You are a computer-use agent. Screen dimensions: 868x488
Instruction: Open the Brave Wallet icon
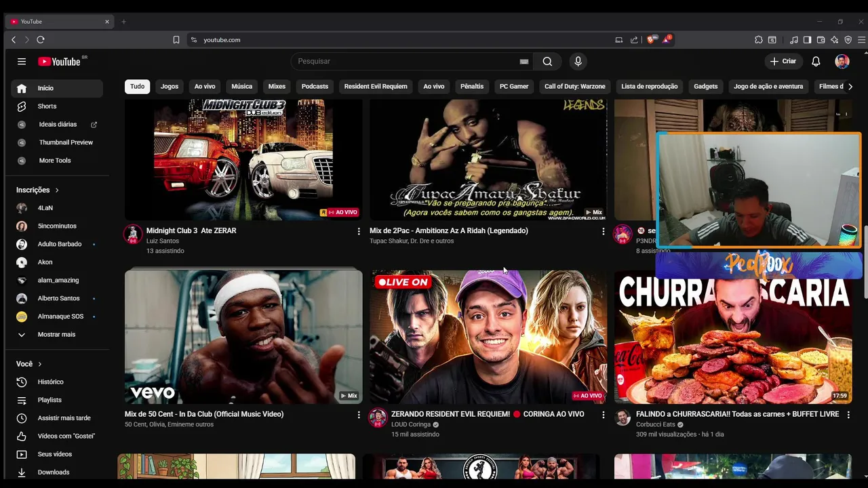coord(821,40)
